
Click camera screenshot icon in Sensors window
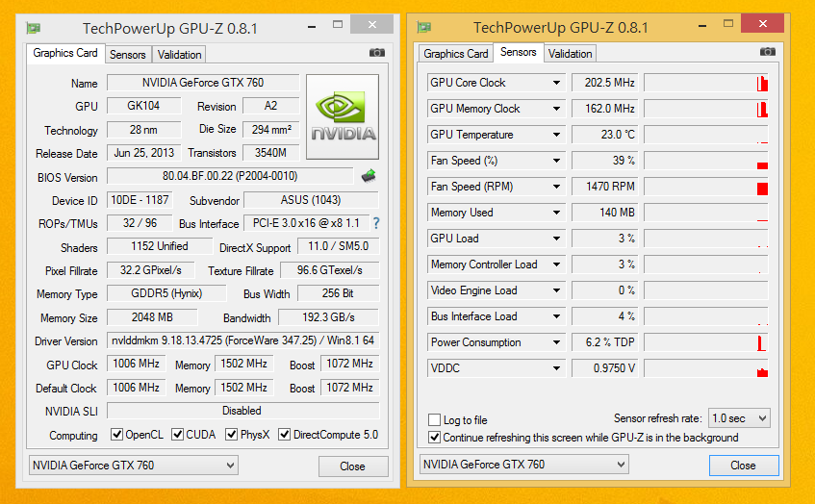[x=767, y=51]
